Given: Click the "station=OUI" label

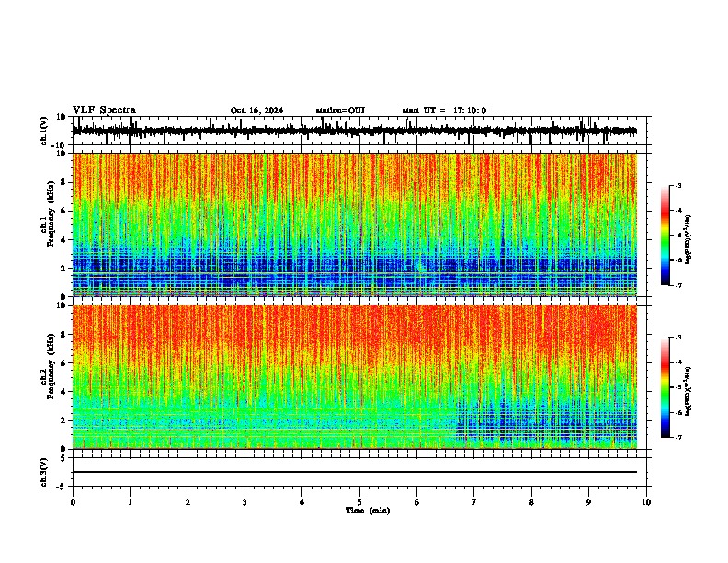Looking at the screenshot, I should [x=340, y=110].
